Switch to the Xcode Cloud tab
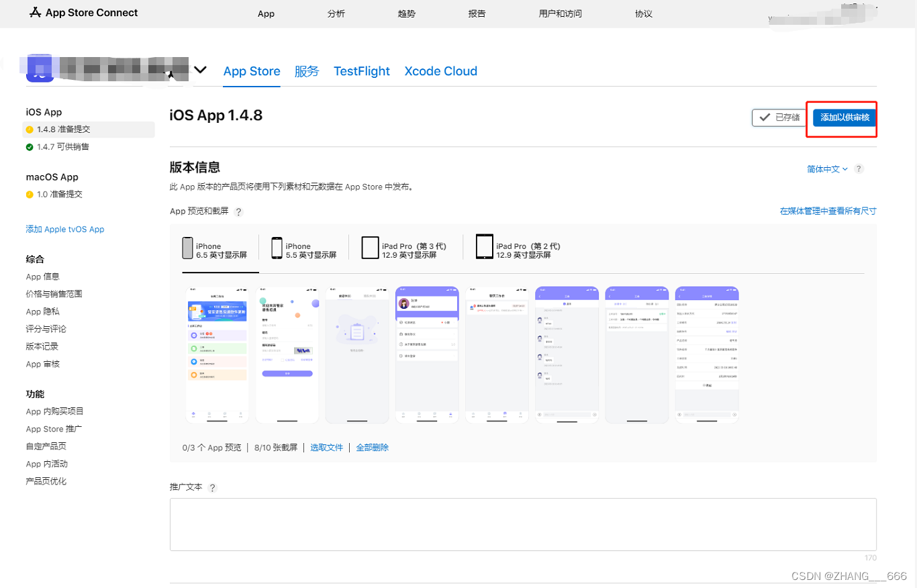Screen dimensions: 917x588 441,71
